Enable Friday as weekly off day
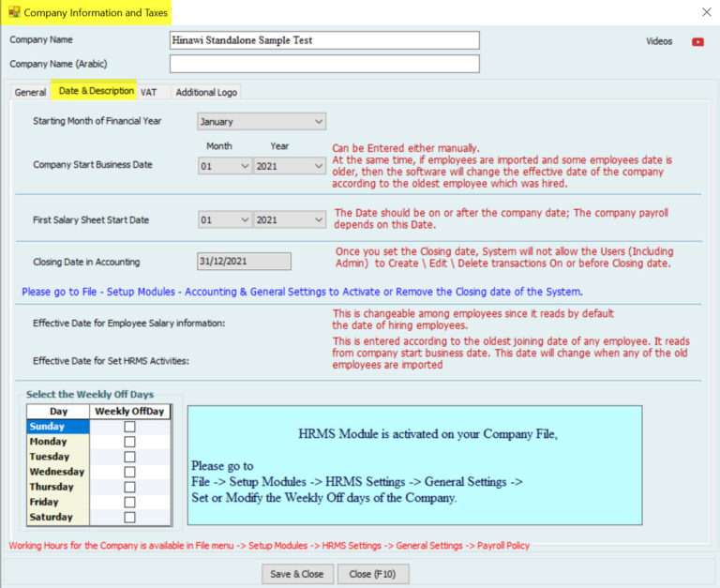This screenshot has width=720, height=588. tap(129, 502)
